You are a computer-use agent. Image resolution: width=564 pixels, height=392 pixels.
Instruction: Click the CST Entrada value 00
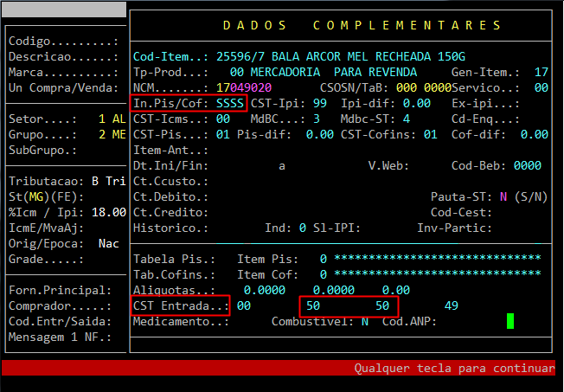click(x=244, y=305)
